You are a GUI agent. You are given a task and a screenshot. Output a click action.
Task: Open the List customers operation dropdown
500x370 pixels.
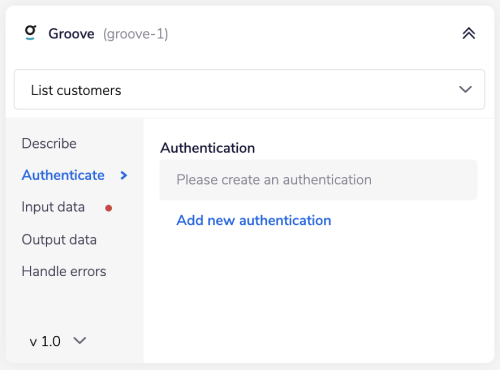point(249,90)
